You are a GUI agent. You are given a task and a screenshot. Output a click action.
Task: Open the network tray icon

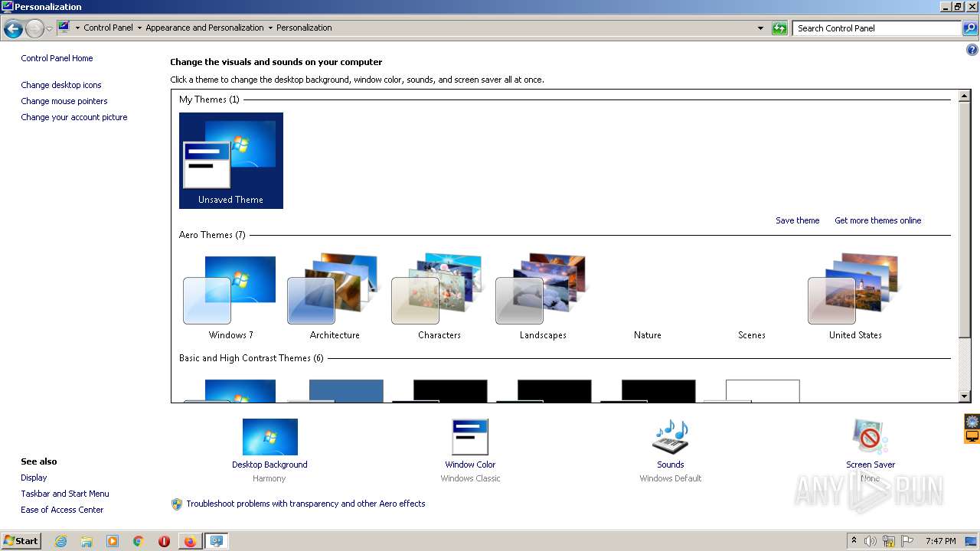coord(889,541)
